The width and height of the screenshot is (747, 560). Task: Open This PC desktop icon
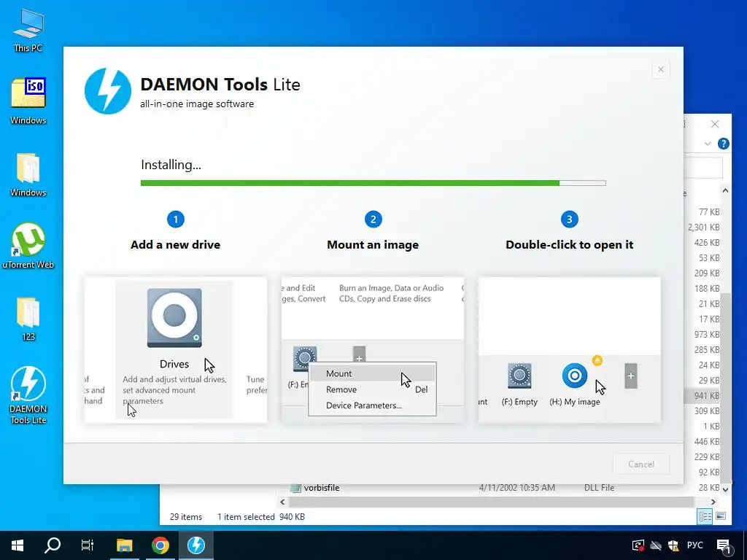tap(28, 31)
